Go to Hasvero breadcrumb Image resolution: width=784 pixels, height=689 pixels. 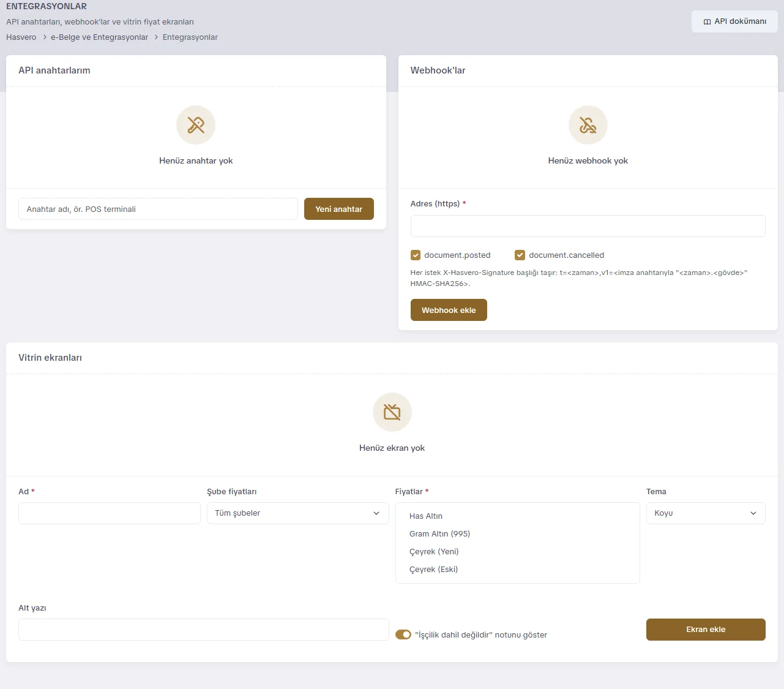(21, 37)
